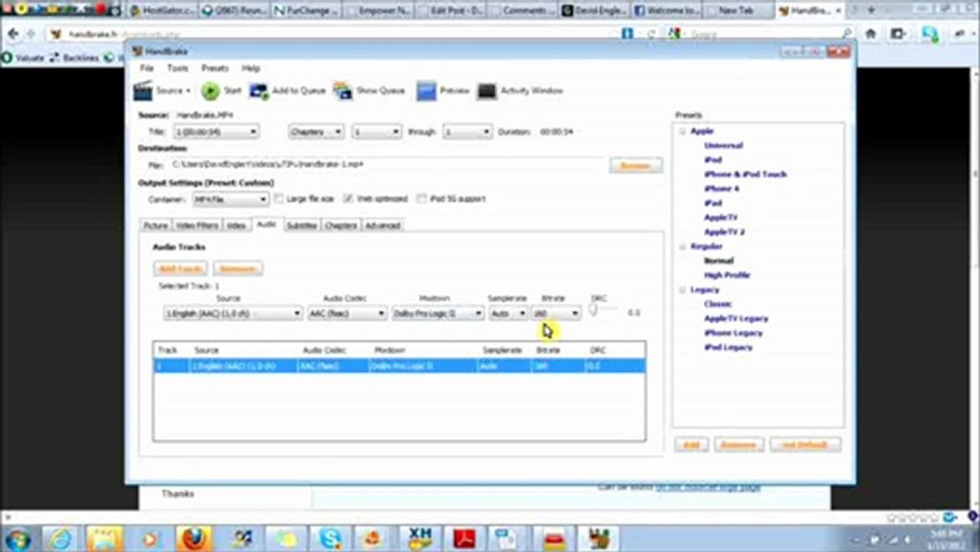The image size is (980, 552).
Task: Open the start chapter dropdown
Action: [x=376, y=132]
